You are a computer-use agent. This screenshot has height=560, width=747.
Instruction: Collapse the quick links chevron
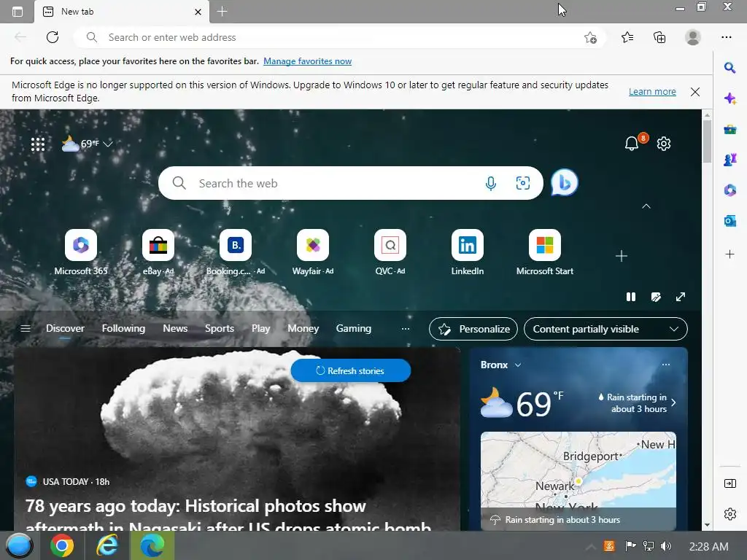coord(646,206)
